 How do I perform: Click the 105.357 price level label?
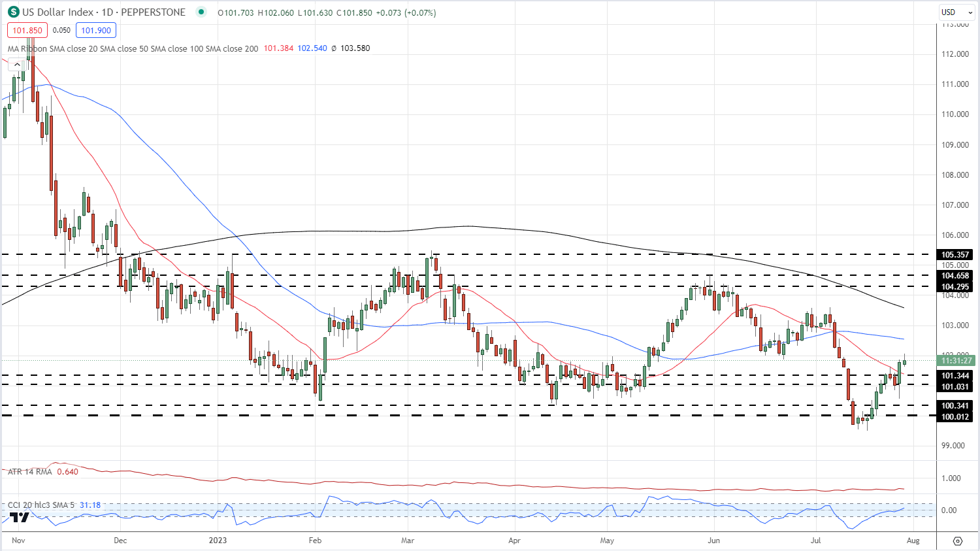click(x=955, y=255)
